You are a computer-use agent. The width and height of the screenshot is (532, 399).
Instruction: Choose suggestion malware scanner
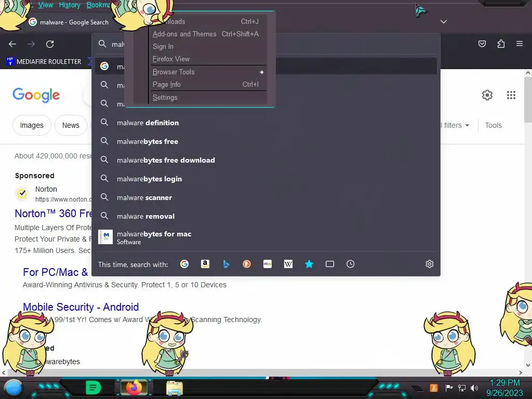coord(266,197)
